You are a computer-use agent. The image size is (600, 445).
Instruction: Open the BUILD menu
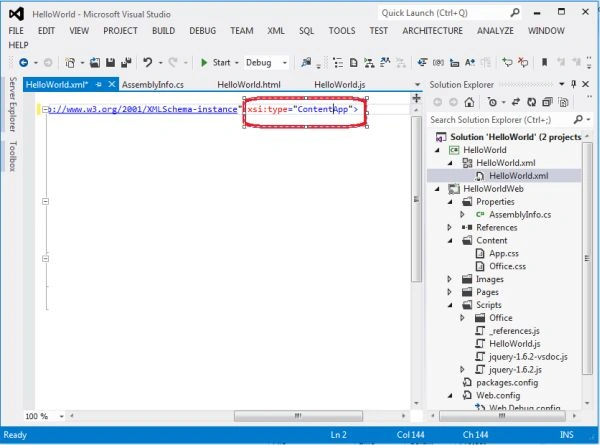(x=163, y=31)
